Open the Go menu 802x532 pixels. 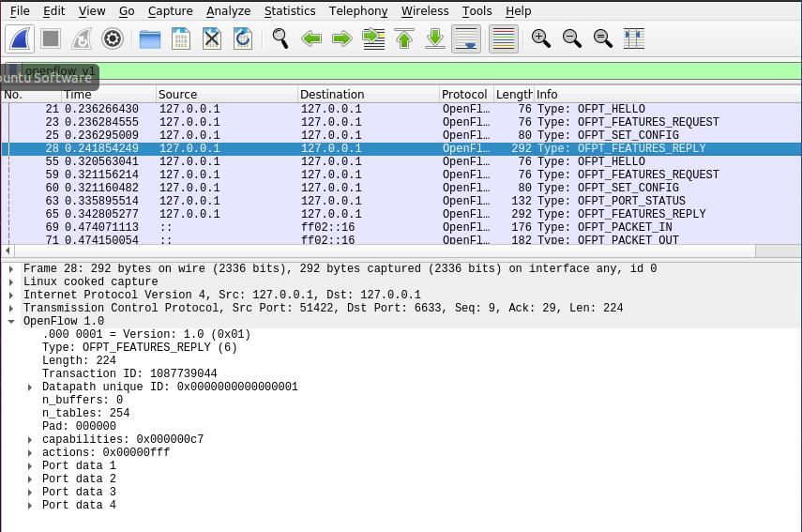point(127,10)
